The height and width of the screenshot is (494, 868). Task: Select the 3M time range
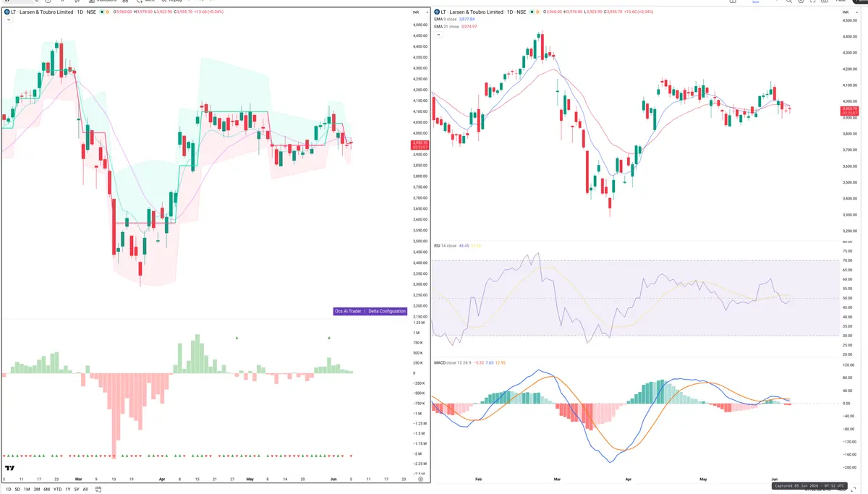[x=37, y=490]
